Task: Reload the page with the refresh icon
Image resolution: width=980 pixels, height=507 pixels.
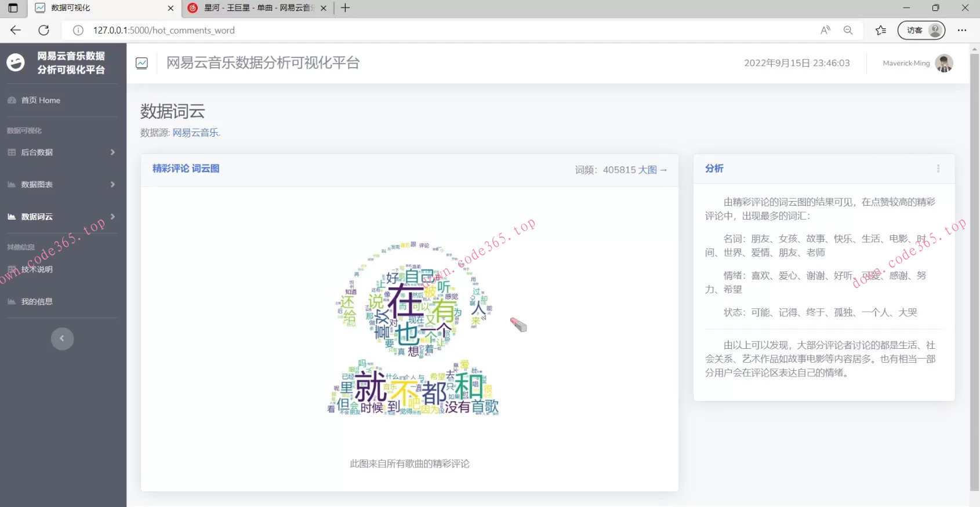Action: pyautogui.click(x=43, y=30)
